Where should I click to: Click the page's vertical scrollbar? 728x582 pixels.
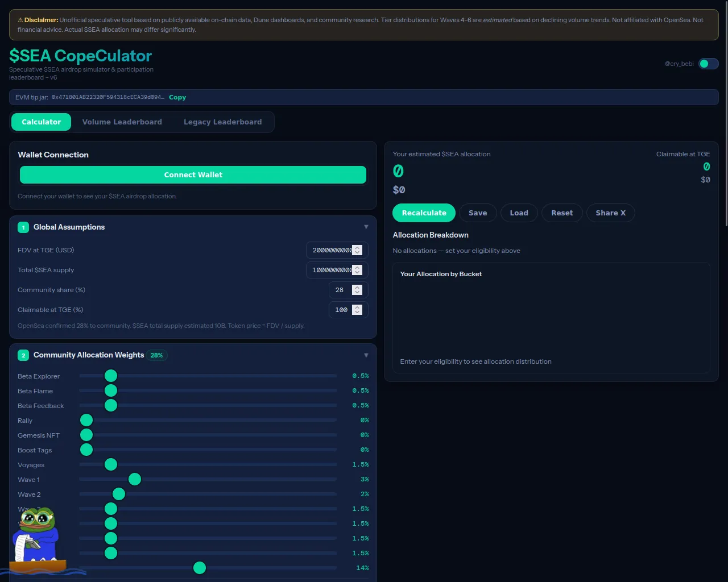(x=726, y=114)
